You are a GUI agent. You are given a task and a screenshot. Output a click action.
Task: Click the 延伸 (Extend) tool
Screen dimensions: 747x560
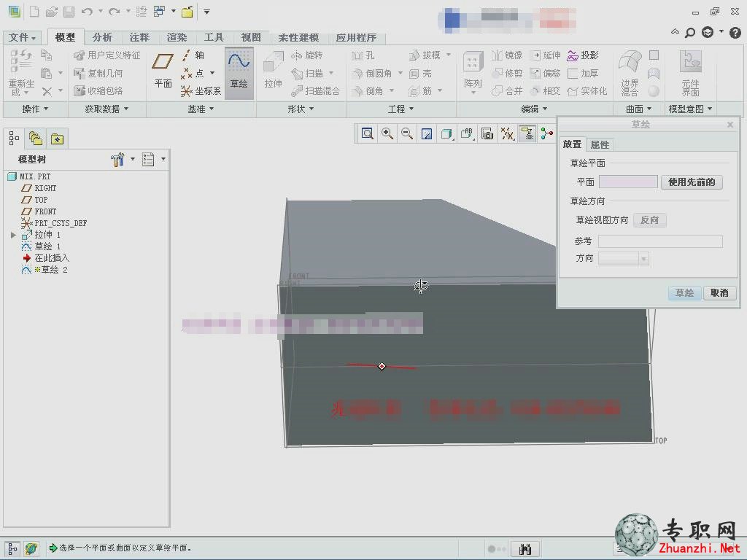[x=546, y=55]
